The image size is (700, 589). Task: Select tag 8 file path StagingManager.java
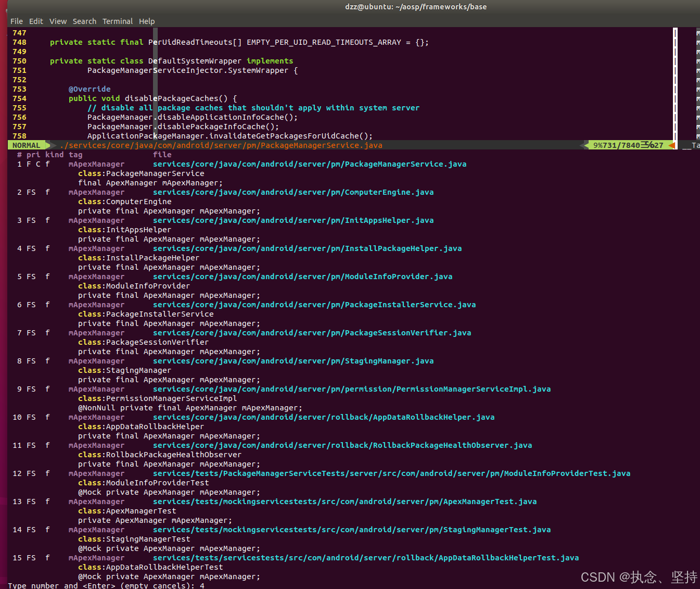(x=293, y=361)
